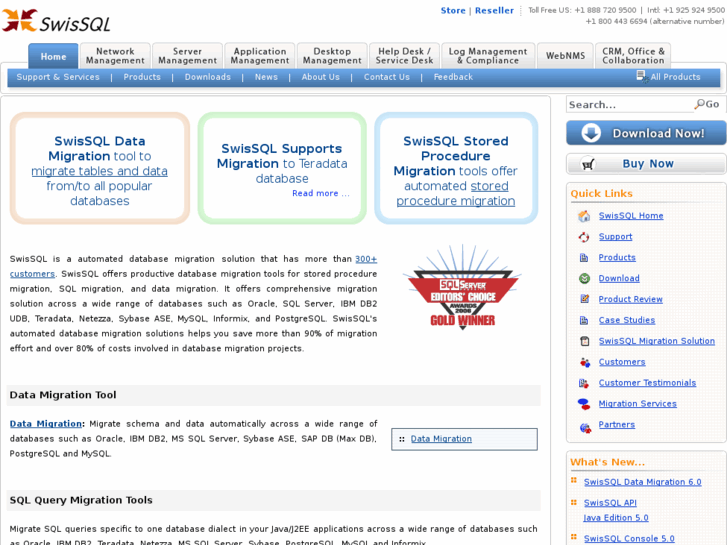Click the house icon beside SwisSQL Home
This screenshot has height=545, width=727.
coord(584,216)
